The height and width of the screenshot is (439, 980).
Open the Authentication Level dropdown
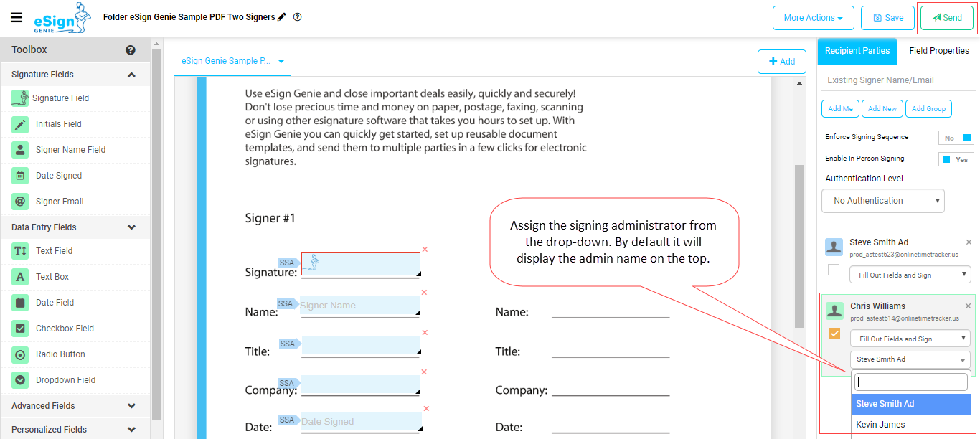click(883, 201)
